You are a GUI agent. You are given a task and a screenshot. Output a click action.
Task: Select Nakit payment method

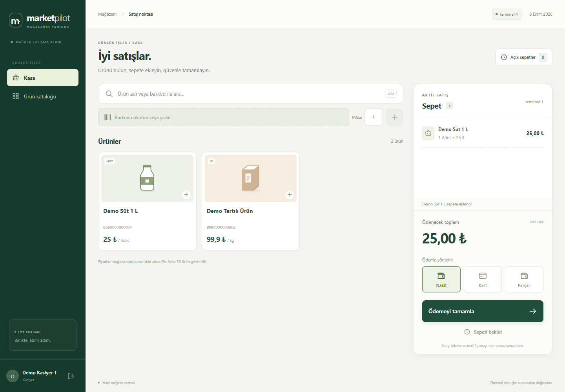pyautogui.click(x=441, y=279)
